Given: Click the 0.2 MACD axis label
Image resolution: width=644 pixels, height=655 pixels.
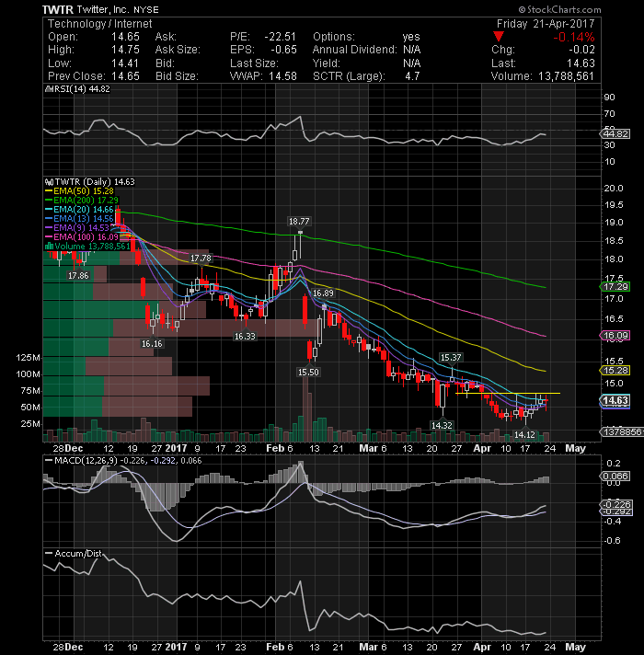Looking at the screenshot, I should point(613,464).
